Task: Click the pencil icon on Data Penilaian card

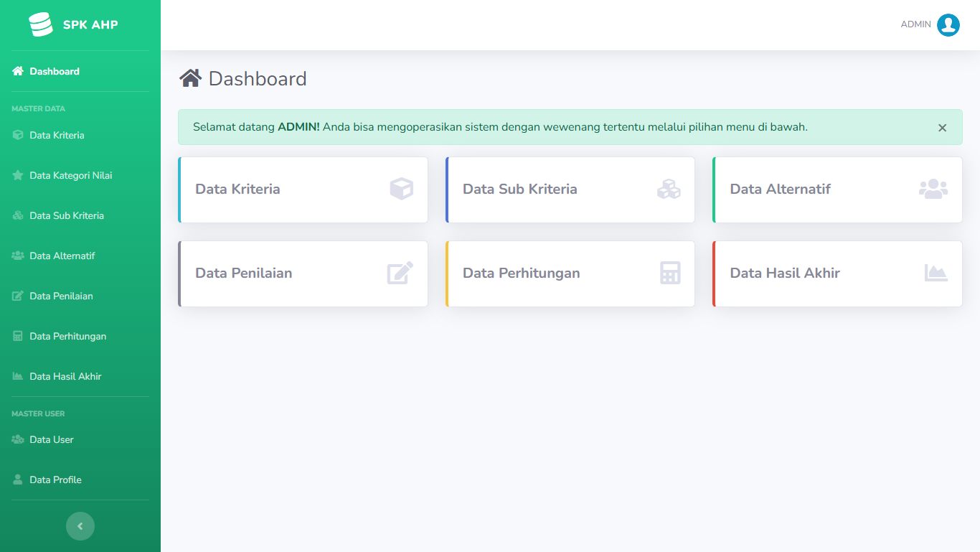Action: 400,273
